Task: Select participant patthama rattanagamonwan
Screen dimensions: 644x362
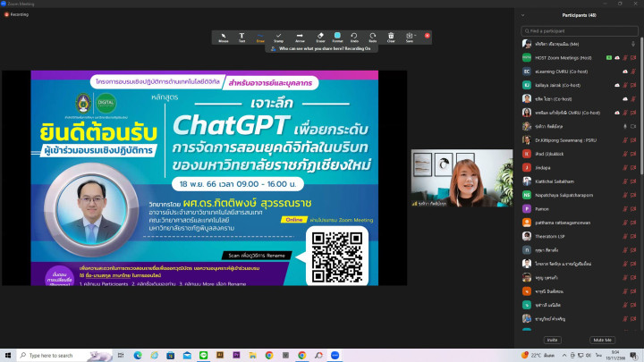Action: pos(579,223)
